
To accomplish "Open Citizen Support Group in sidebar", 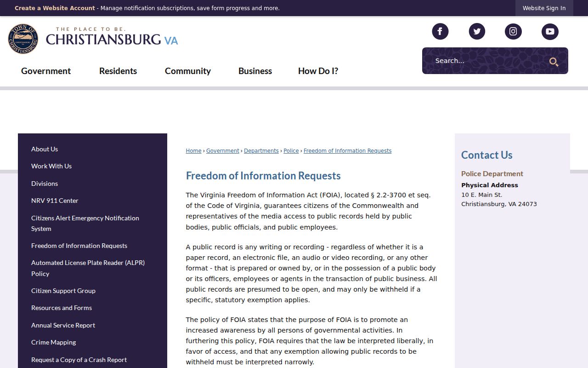I will point(63,291).
